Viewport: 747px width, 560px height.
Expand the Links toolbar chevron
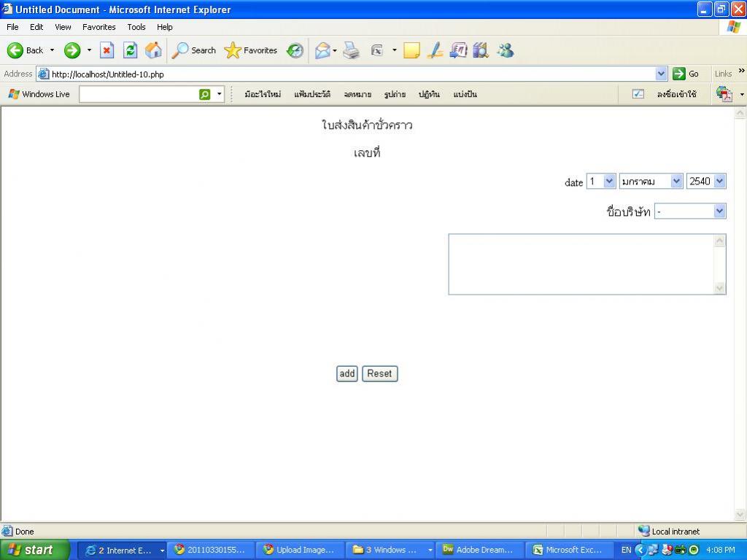pyautogui.click(x=741, y=71)
